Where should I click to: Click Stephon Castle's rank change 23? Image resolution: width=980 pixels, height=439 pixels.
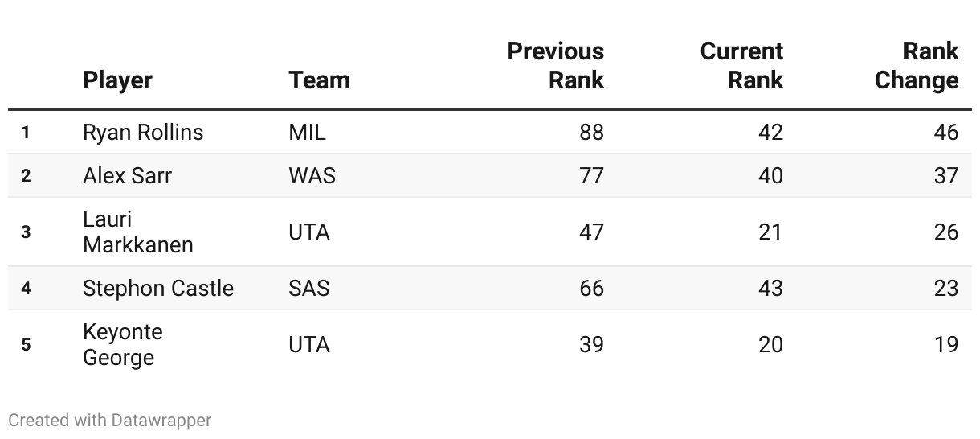(946, 289)
